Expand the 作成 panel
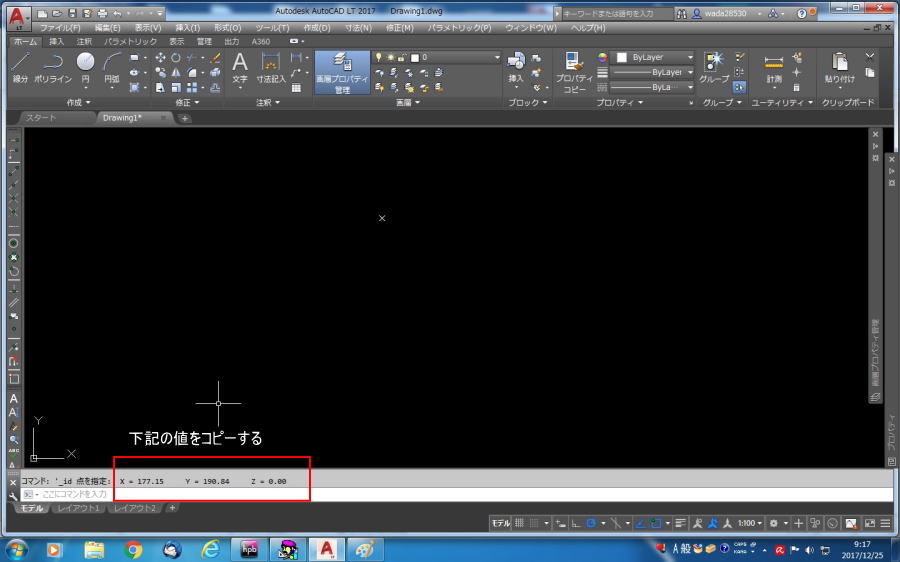Viewport: 900px width, 562px height. pyautogui.click(x=78, y=102)
